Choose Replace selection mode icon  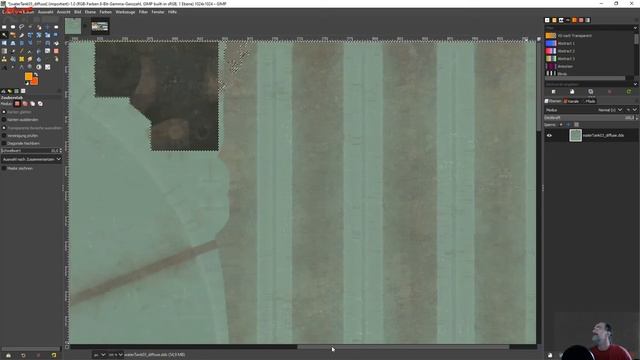[x=17, y=104]
